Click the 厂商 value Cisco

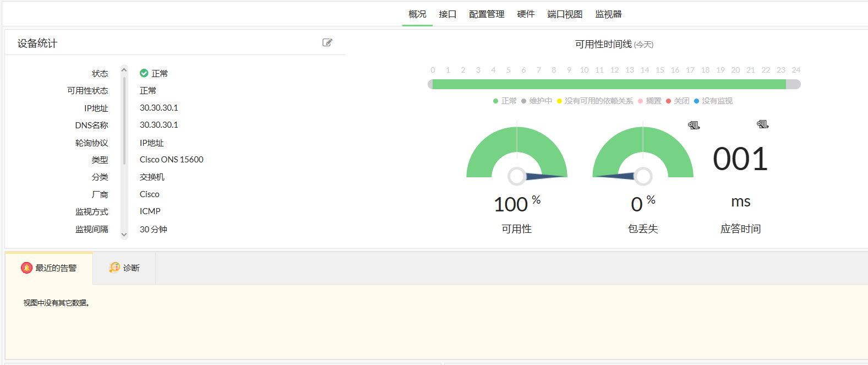pyautogui.click(x=150, y=194)
